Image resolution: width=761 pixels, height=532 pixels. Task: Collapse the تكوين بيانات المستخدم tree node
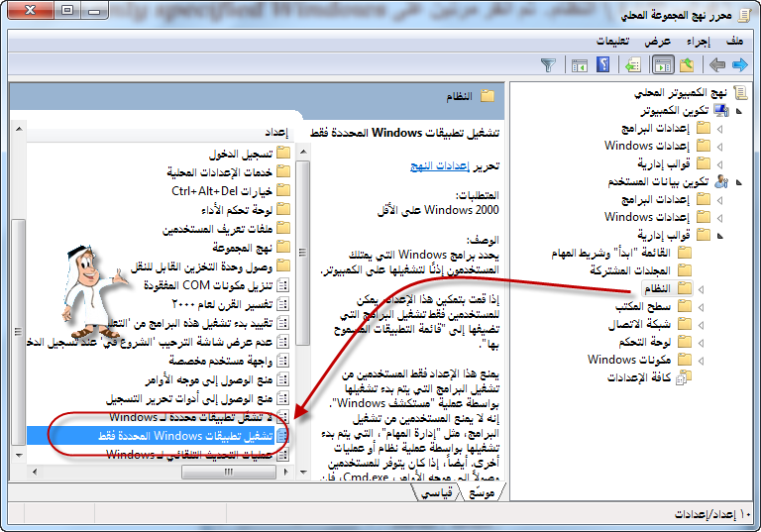pyautogui.click(x=739, y=182)
